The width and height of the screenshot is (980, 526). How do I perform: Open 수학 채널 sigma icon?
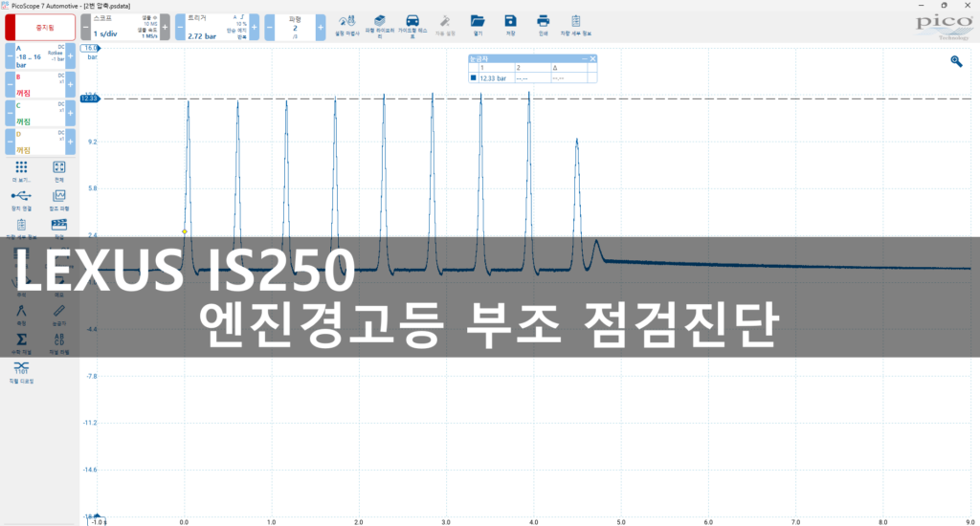21,340
